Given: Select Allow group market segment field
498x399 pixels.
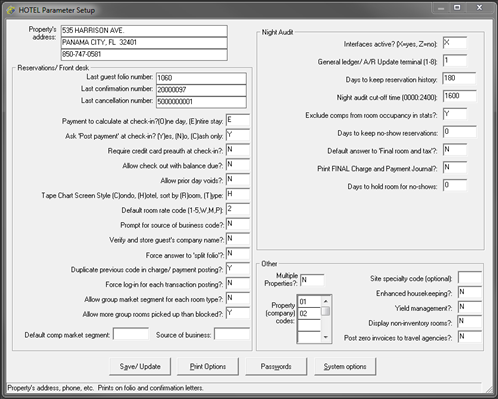Looking at the screenshot, I should coord(238,298).
